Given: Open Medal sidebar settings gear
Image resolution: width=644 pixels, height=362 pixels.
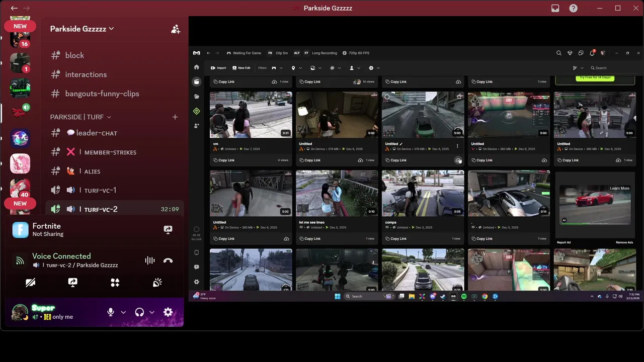Looking at the screenshot, I should pyautogui.click(x=196, y=282).
